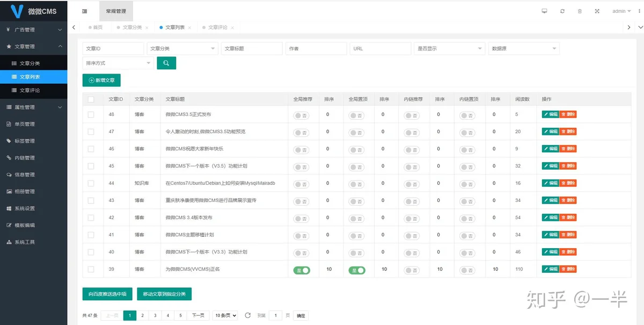
Task: Collapse sidebar with the hamburger menu icon
Action: point(85,11)
